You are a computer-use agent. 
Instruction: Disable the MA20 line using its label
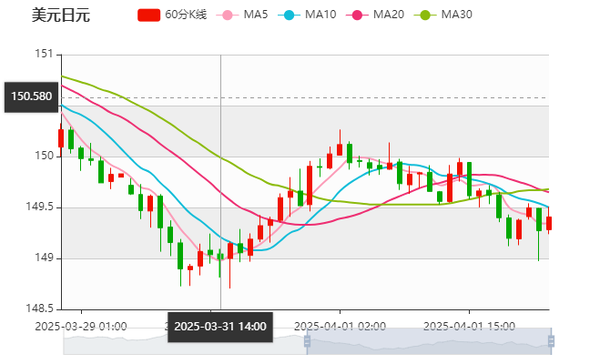388,15
